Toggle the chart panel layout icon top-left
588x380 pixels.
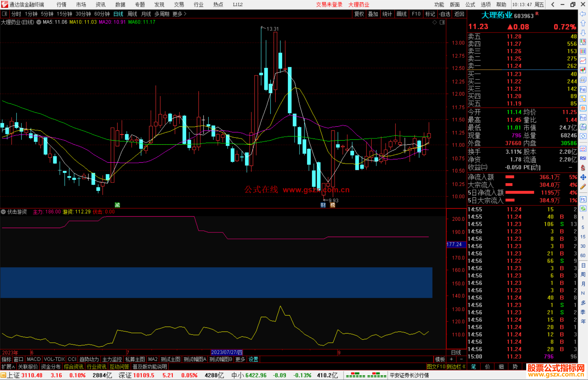pyautogui.click(x=5, y=14)
